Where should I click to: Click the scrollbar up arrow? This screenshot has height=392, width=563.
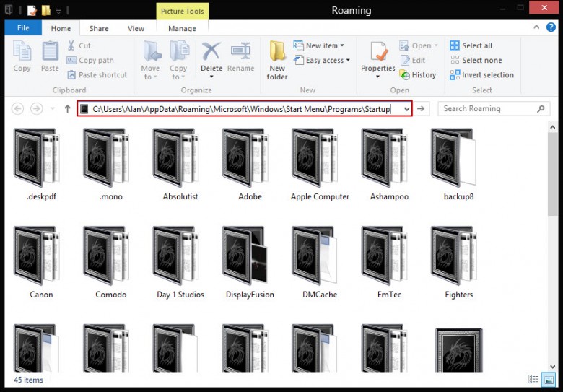pyautogui.click(x=553, y=127)
